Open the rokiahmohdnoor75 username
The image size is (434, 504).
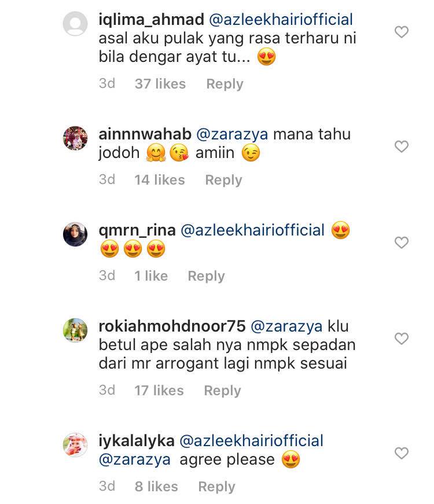(172, 326)
